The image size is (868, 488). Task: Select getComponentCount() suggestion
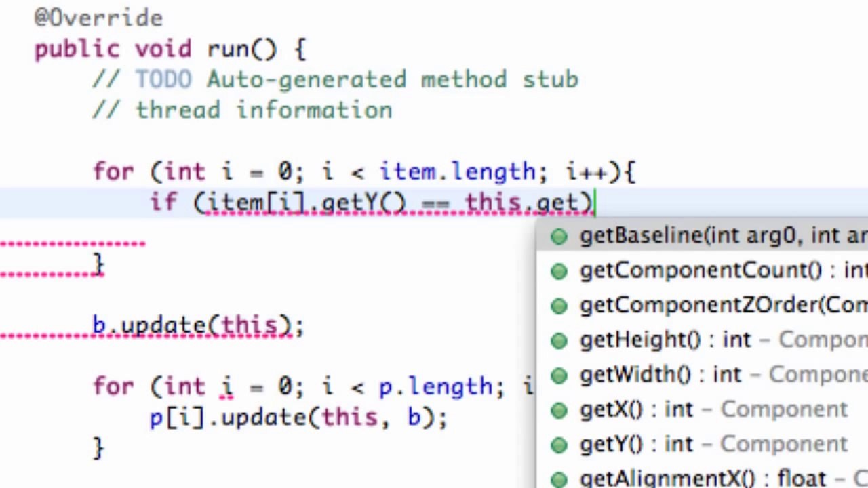pos(702,270)
